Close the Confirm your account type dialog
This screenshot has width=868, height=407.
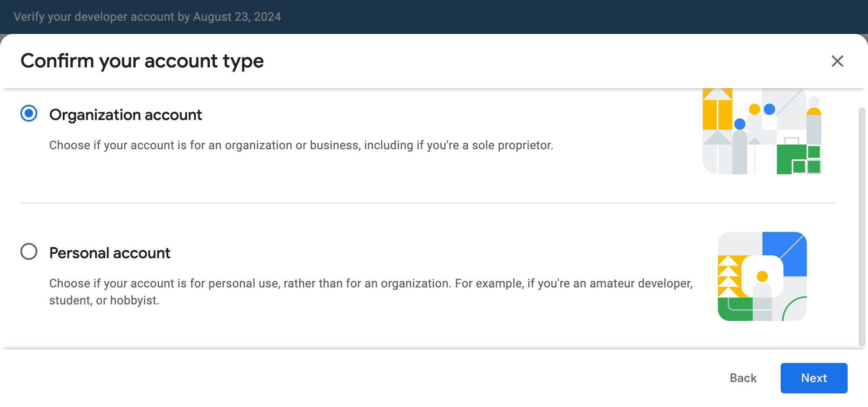[837, 61]
